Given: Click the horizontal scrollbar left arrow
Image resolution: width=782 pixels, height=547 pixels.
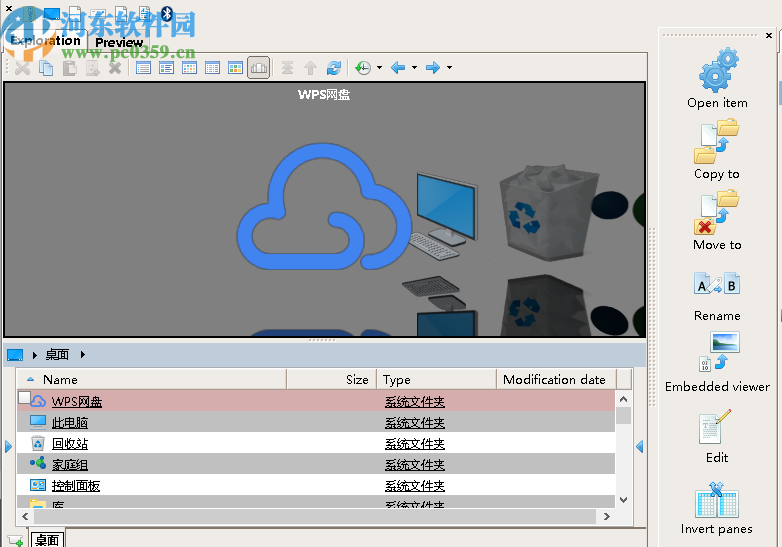Looking at the screenshot, I should (x=25, y=517).
